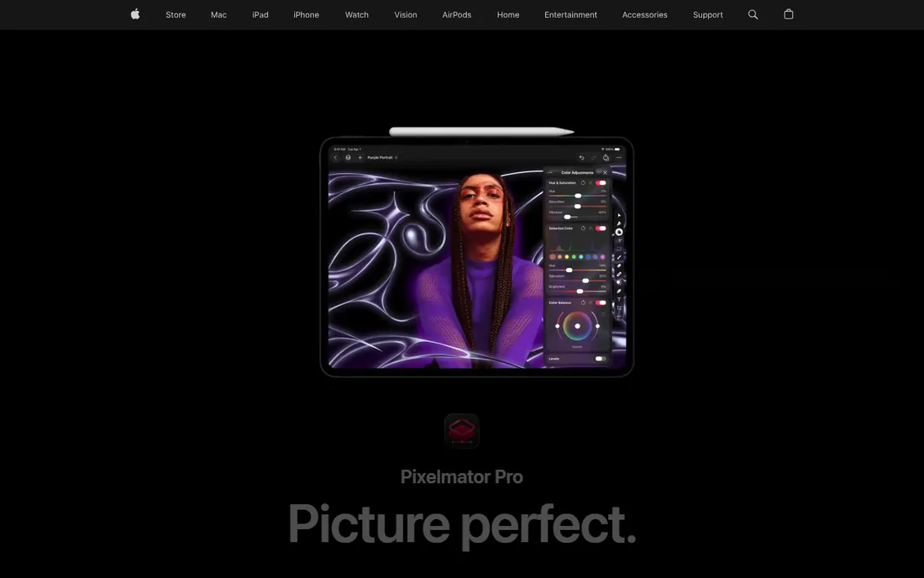Open the Watch menu item
The height and width of the screenshot is (578, 924).
(356, 15)
